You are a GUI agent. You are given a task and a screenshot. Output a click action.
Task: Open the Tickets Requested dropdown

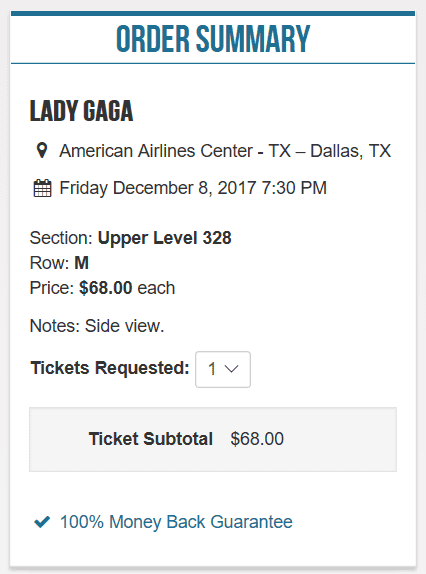point(223,369)
